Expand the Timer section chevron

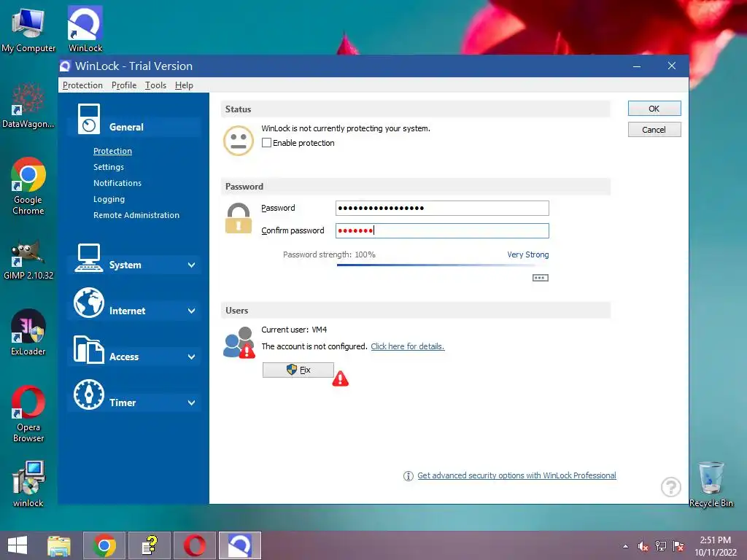click(191, 402)
